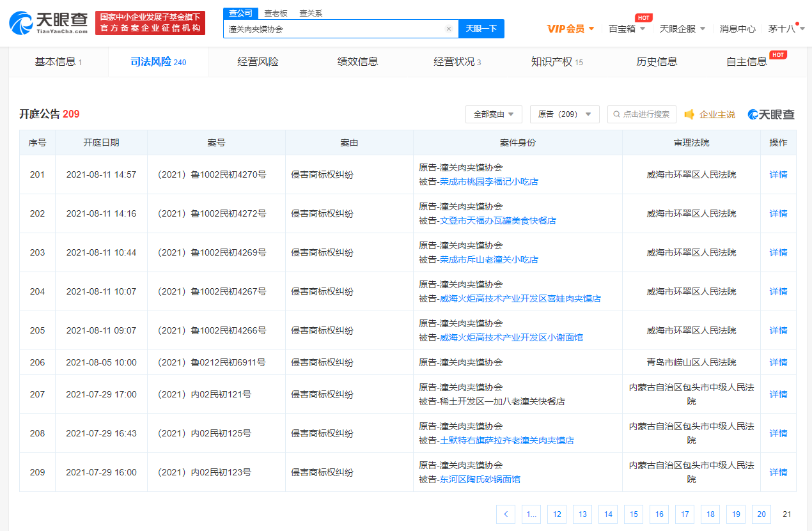Select the 查公司 search mode tab
Image resolution: width=812 pixels, height=531 pixels.
point(241,13)
